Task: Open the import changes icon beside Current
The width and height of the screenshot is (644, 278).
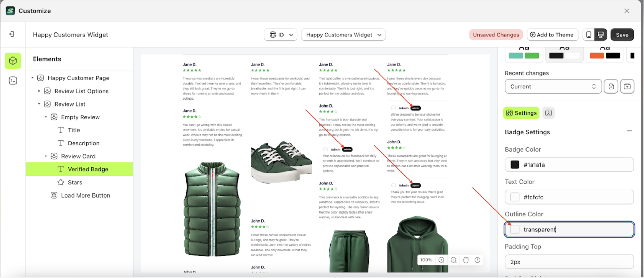Action: pos(611,86)
